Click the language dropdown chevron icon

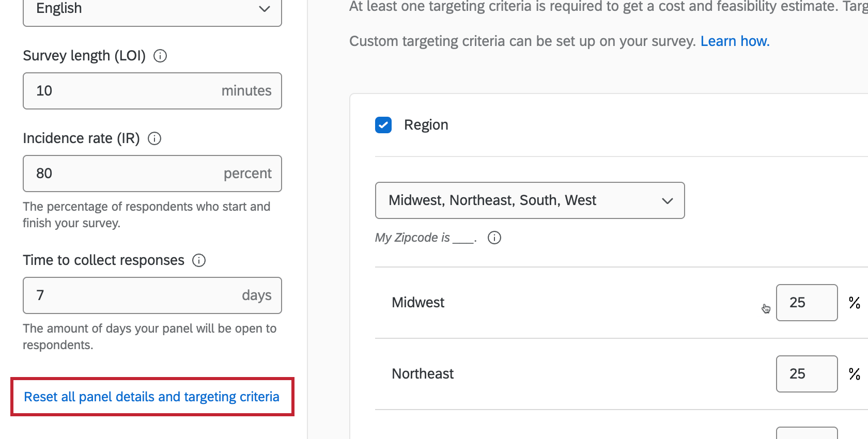[x=265, y=9]
